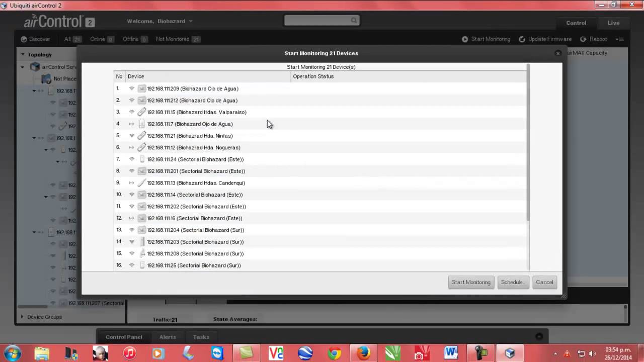Click the device icon for 192.168.111.201

[x=142, y=171]
